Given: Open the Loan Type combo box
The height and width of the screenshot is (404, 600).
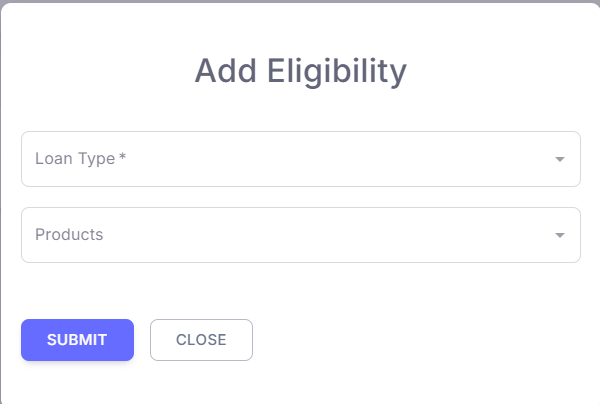Looking at the screenshot, I should (300, 159).
